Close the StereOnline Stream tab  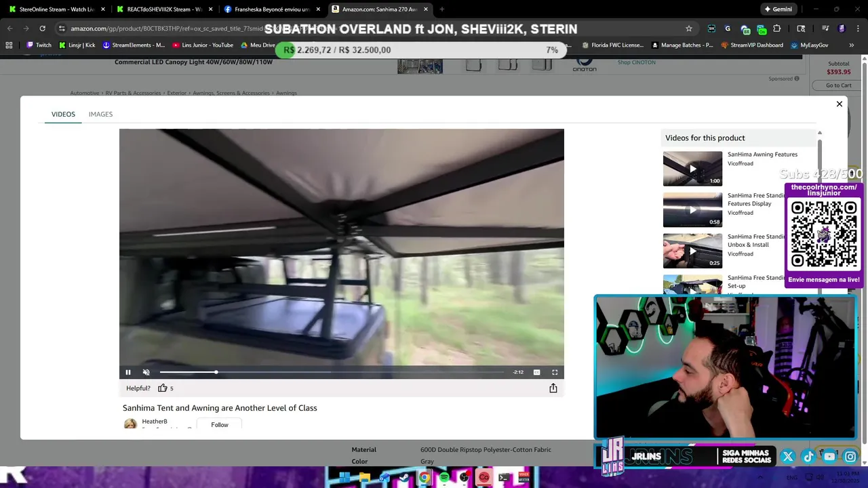point(103,9)
